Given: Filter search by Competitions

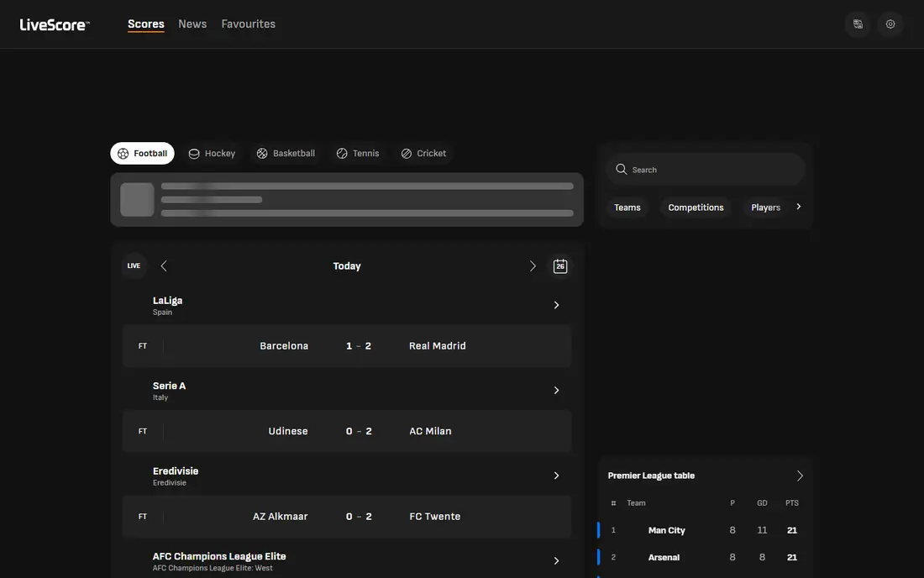Looking at the screenshot, I should tap(696, 208).
